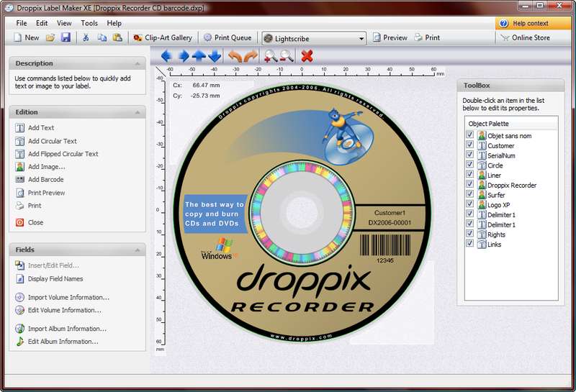Click Edit Volume Information
Image resolution: width=576 pixels, height=392 pixels.
coord(58,310)
